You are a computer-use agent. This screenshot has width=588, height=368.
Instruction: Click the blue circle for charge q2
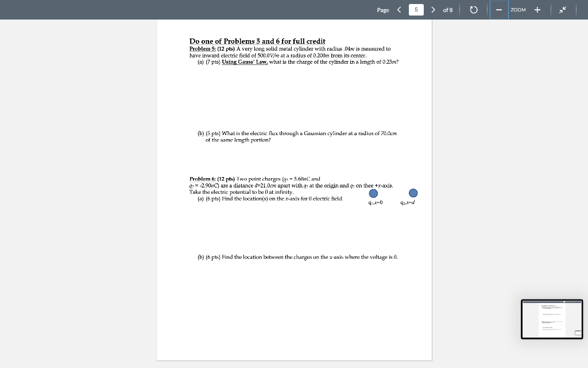point(413,193)
